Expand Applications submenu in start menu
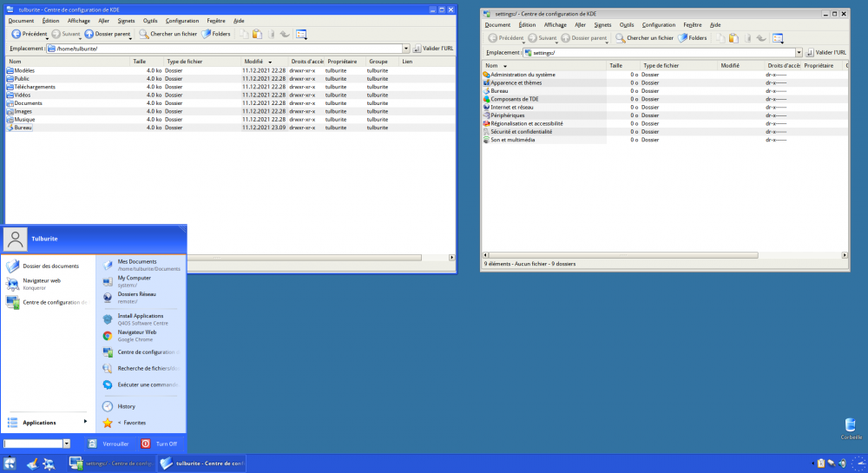Image resolution: width=868 pixels, height=473 pixels. click(47, 423)
